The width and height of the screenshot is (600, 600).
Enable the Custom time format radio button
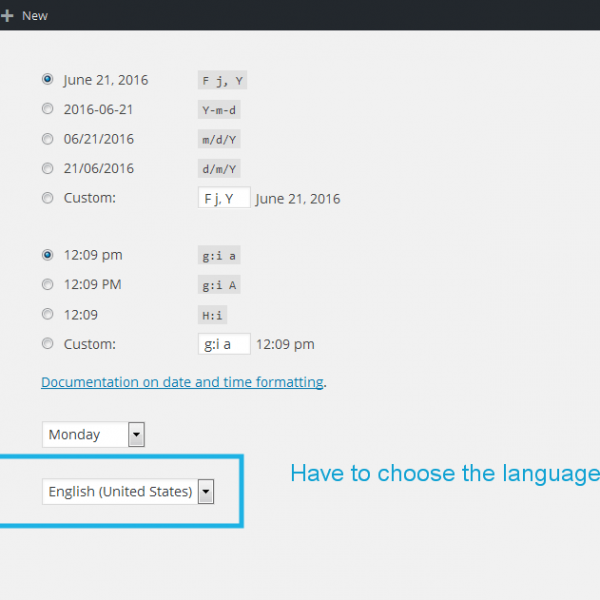click(48, 344)
